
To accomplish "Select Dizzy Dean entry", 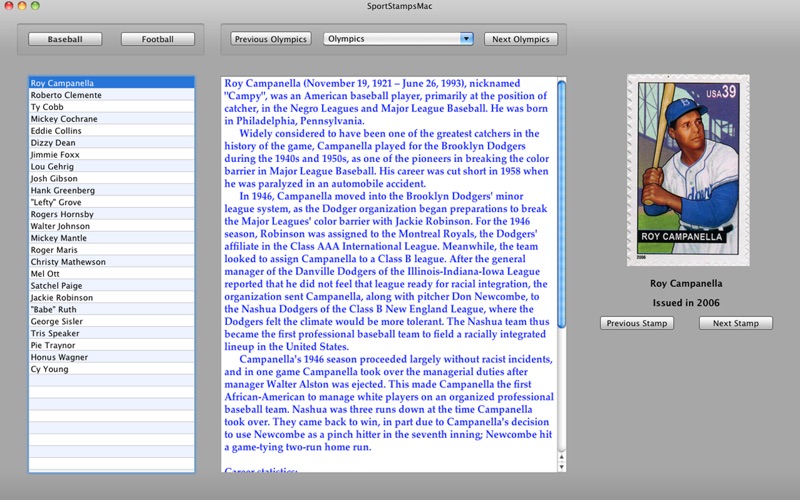I will coord(112,142).
